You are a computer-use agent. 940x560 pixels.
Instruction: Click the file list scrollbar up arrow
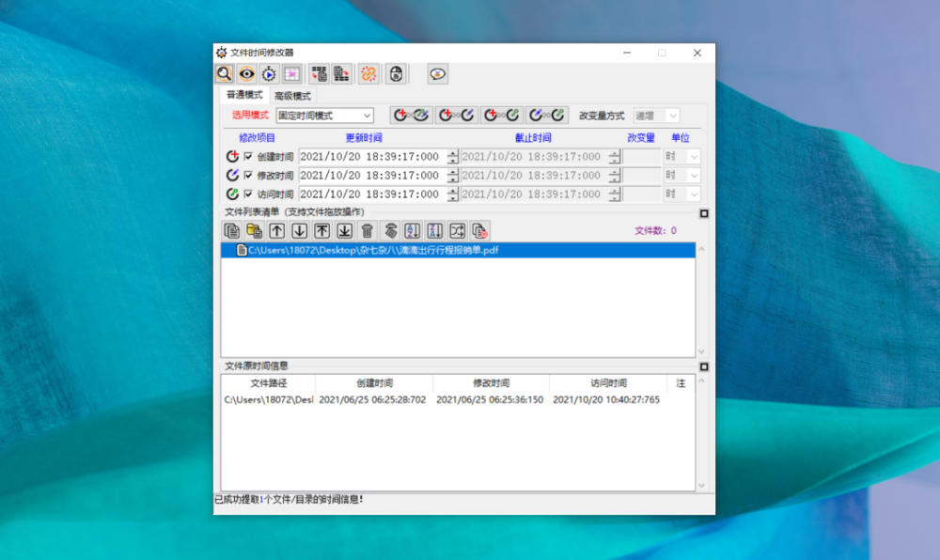[x=701, y=249]
